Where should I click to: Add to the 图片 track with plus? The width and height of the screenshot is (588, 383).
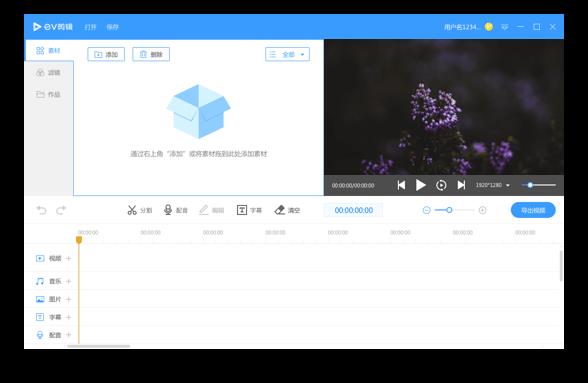click(69, 299)
